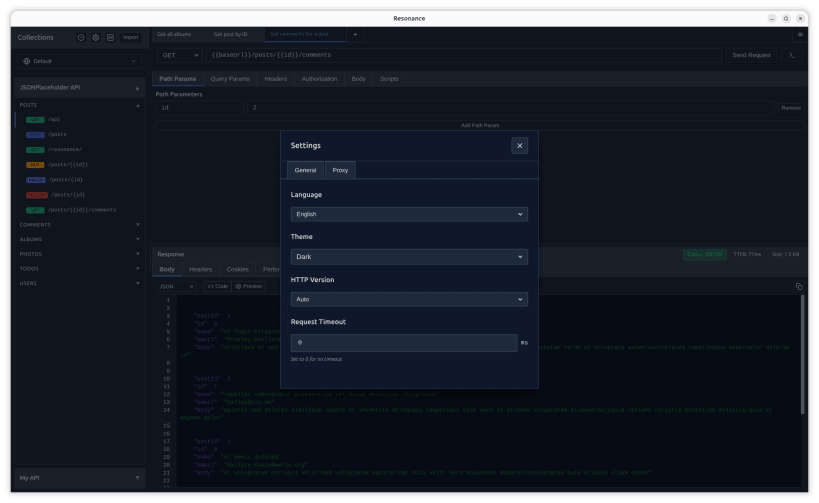Viewport: 819px width, 503px height.
Task: Remove the id path parameter
Action: coord(791,108)
